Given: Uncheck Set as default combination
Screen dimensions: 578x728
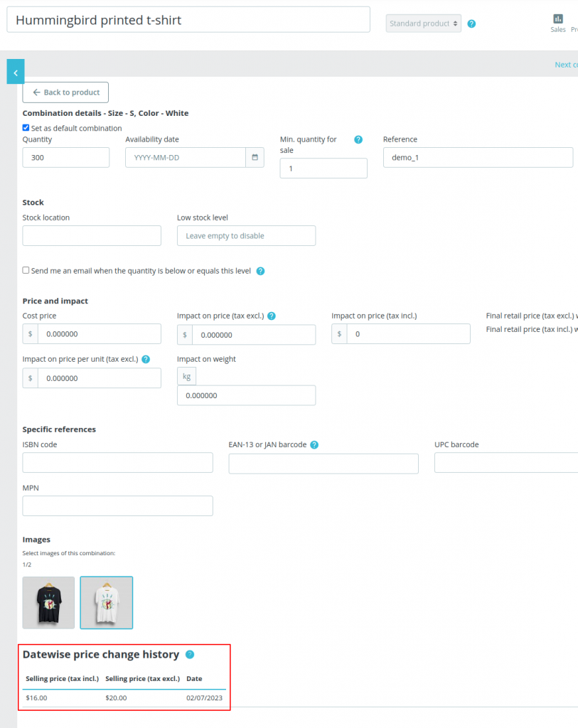Looking at the screenshot, I should tap(26, 128).
